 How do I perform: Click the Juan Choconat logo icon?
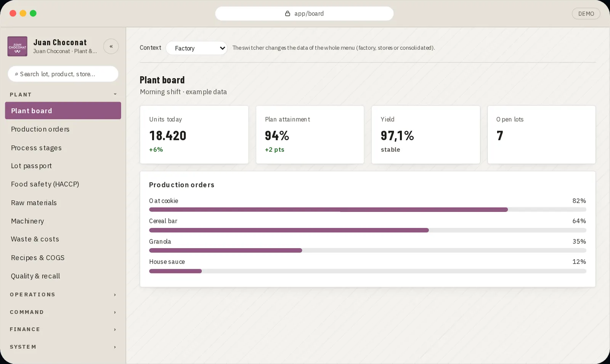tap(17, 46)
